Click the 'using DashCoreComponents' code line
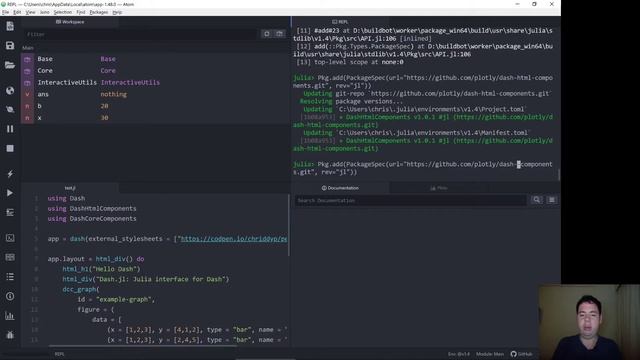The width and height of the screenshot is (640, 360). coord(92,219)
